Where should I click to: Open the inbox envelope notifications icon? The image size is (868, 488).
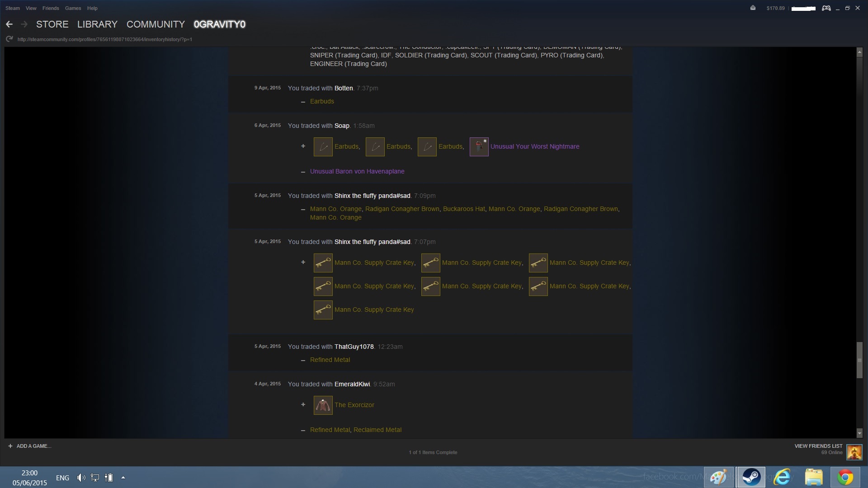pyautogui.click(x=753, y=8)
